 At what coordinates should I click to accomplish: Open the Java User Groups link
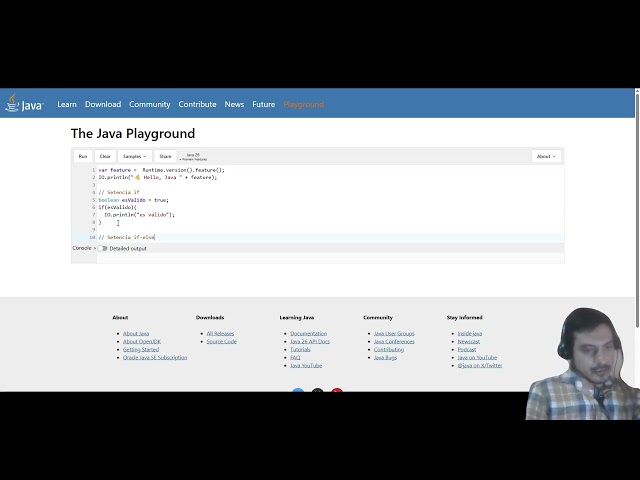point(394,333)
